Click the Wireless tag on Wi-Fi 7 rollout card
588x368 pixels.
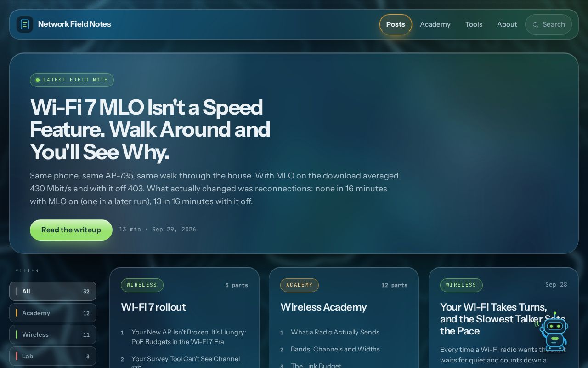point(142,285)
